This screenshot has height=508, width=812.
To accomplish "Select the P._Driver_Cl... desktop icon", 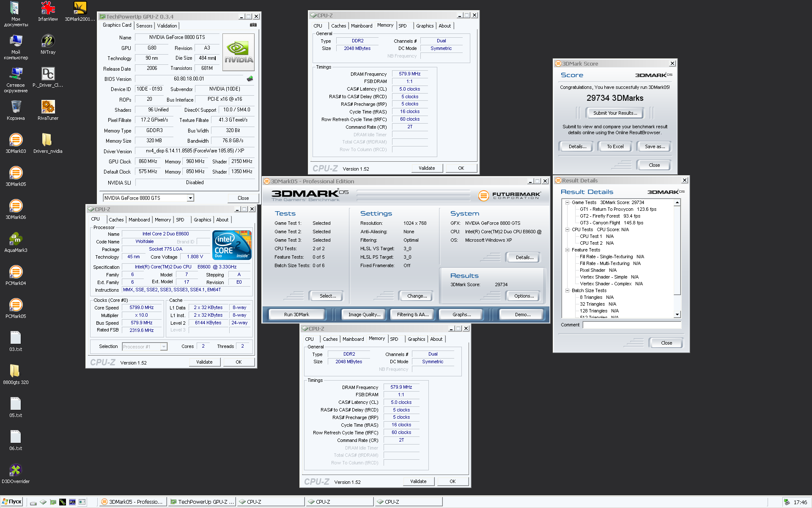I will click(48, 77).
